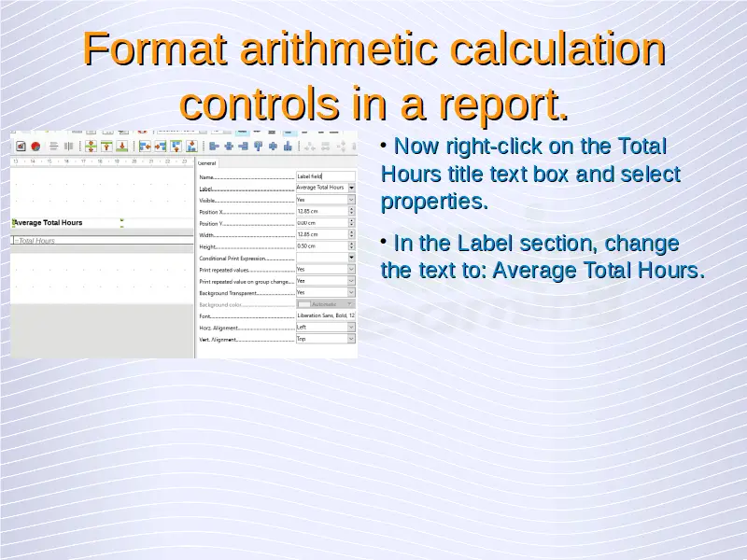Expand the Label field dropdown arrow

[x=352, y=188]
